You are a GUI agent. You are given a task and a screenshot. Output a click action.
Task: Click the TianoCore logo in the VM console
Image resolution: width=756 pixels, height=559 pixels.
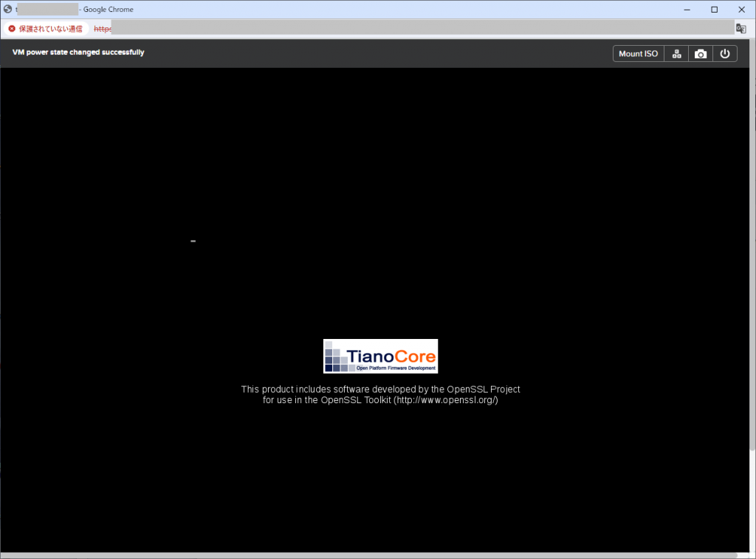380,356
